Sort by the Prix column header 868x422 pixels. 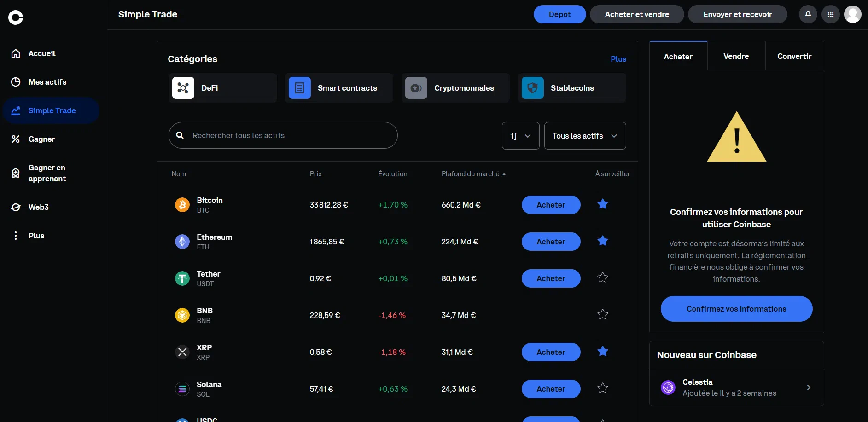tap(316, 174)
